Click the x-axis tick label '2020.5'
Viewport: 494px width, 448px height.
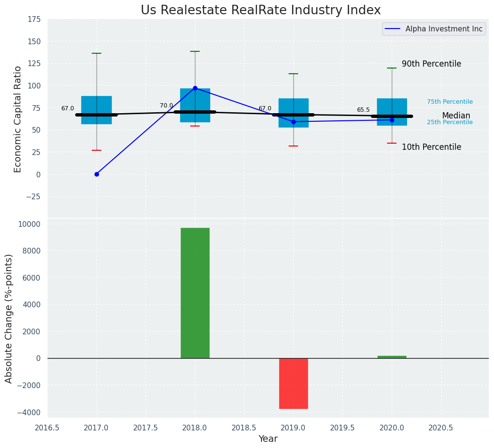pos(441,428)
